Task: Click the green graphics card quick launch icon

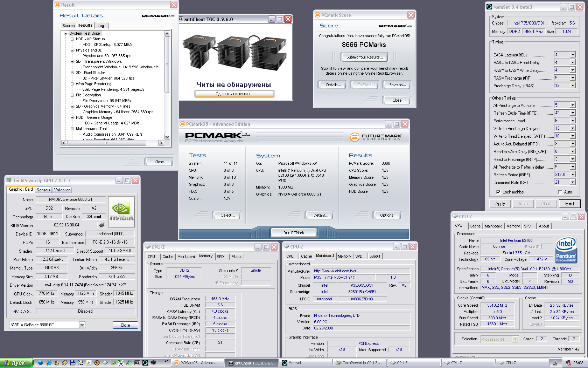Action: click(113, 363)
